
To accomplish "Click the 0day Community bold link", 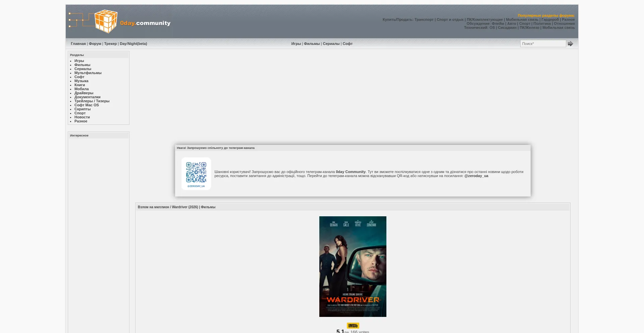I will click(351, 172).
